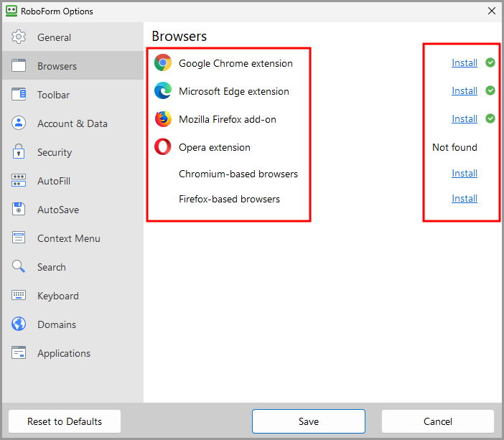
Task: Open Applications settings section
Action: (73, 353)
